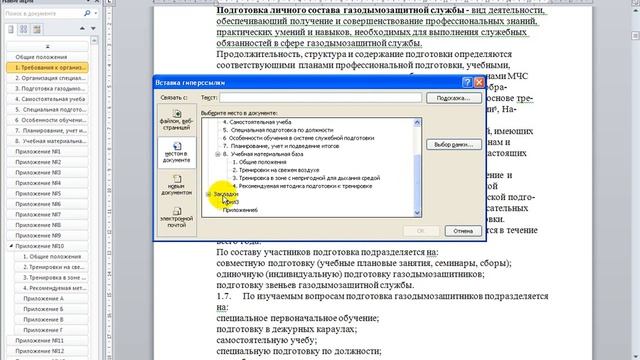Open 'Приложение №10' heading in navigation pane

pos(47,246)
